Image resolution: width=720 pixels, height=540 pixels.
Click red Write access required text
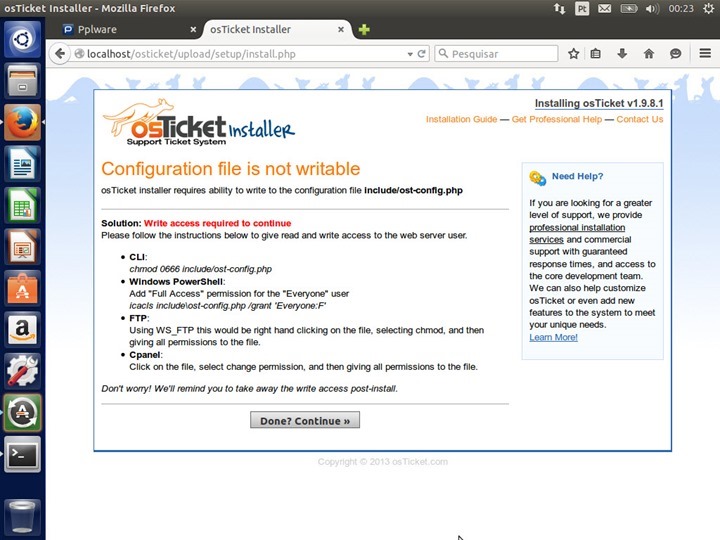tap(217, 223)
